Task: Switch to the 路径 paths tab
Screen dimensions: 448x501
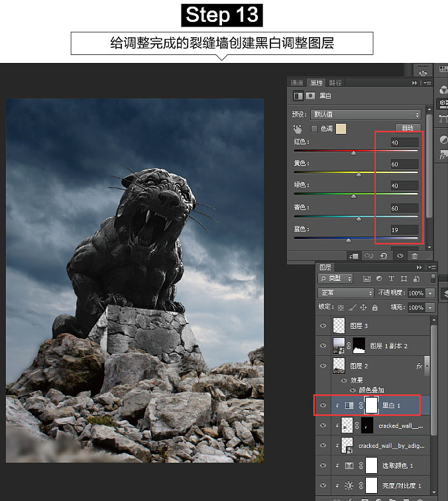Action: (335, 83)
